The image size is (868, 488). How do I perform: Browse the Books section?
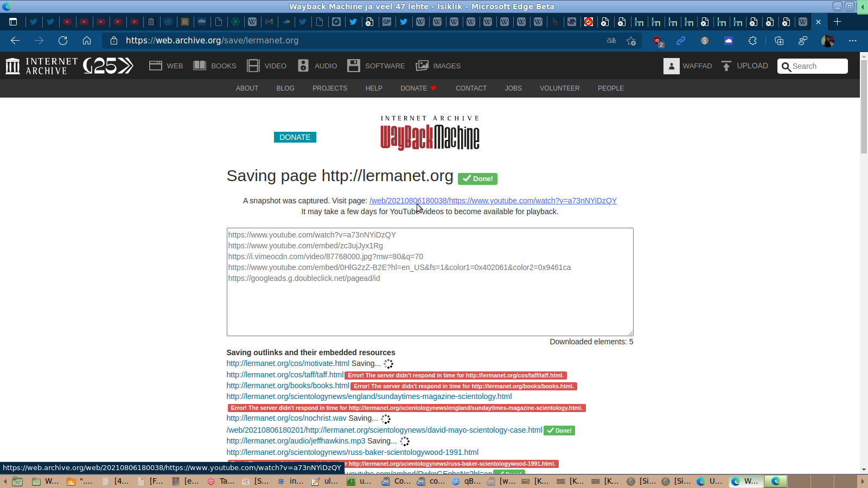[x=215, y=66]
